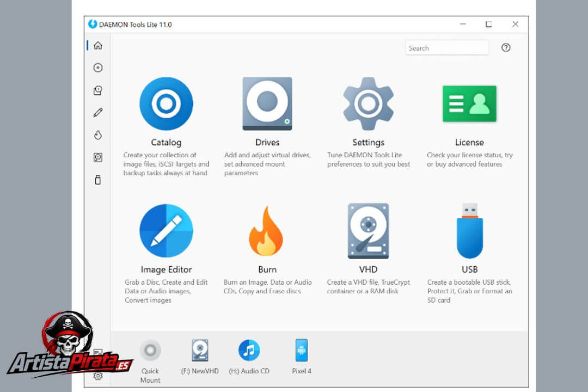Viewport: 588px width, 392px height.
Task: Launch the Image Editor tile
Action: coord(166,231)
